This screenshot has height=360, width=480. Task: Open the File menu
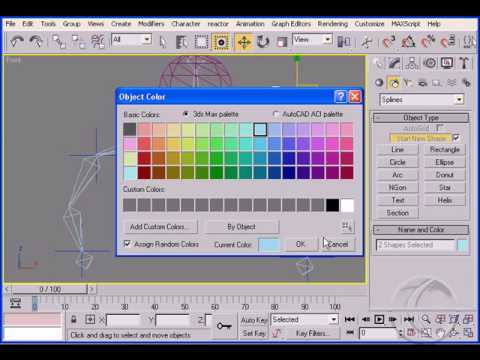coord(11,24)
